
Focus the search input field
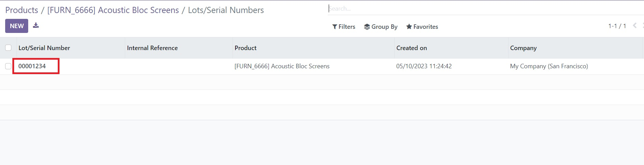pyautogui.click(x=485, y=9)
